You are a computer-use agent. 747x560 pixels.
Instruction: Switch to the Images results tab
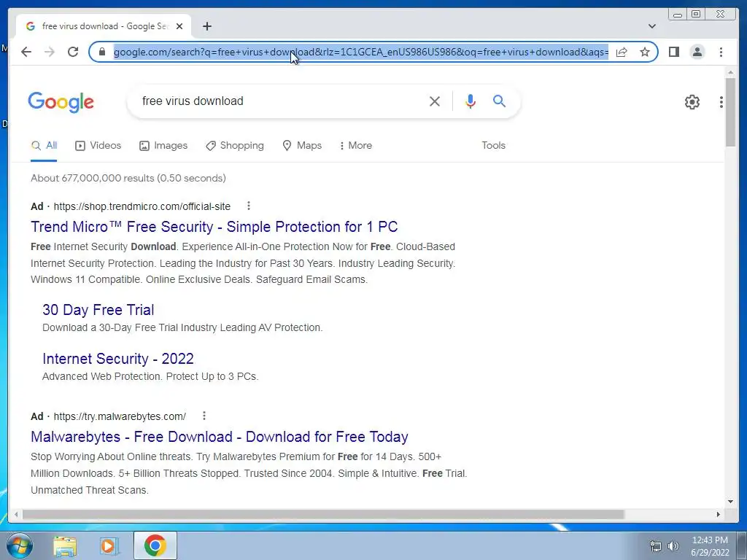[163, 146]
